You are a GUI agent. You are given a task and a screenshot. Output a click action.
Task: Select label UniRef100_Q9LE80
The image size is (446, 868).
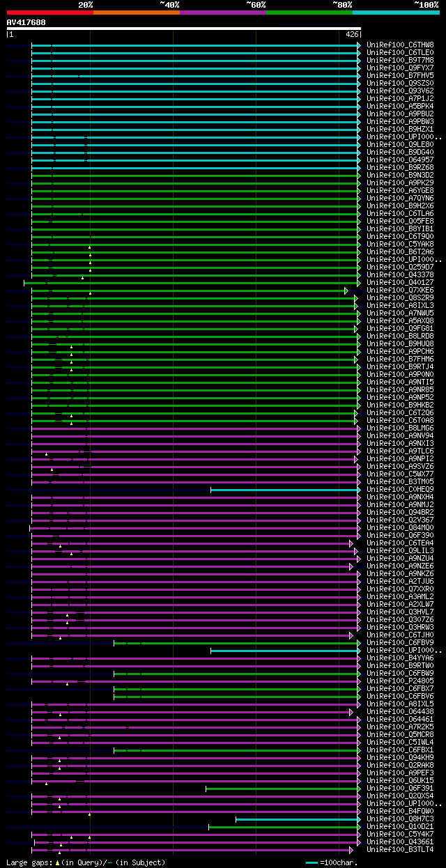[400, 145]
